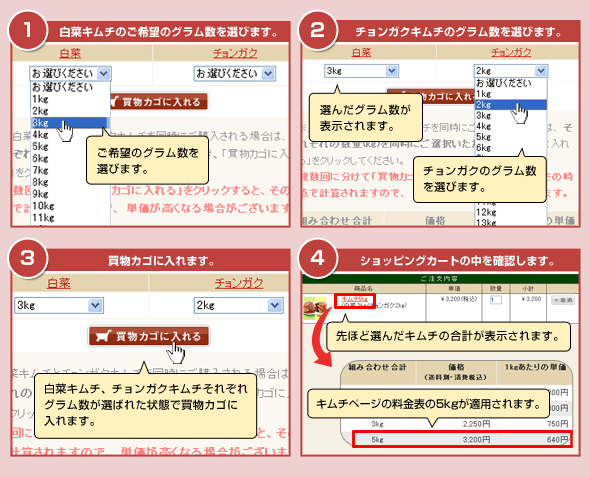Open the step 2 dropdown showing 3kg
590x477 pixels.
pos(361,71)
